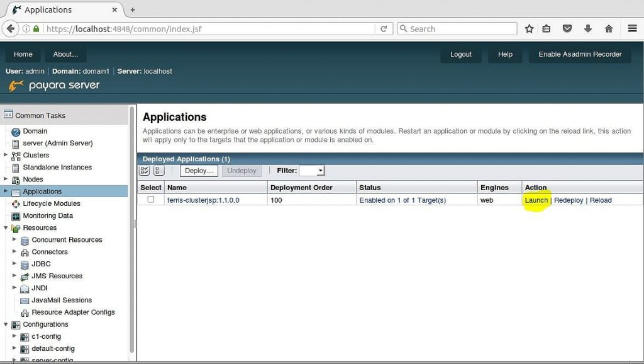Open the bookmarks list icon

coord(547,29)
